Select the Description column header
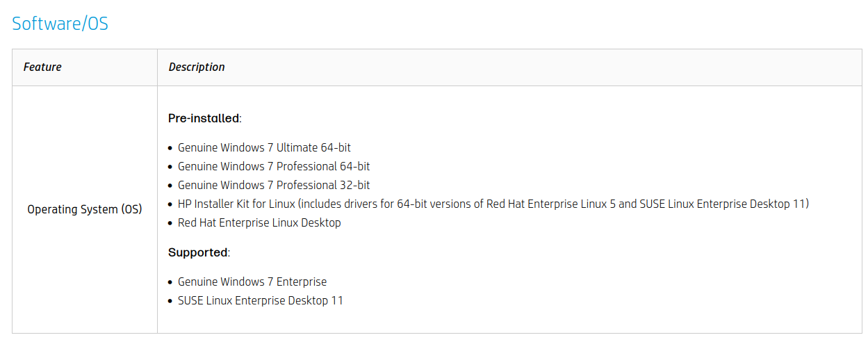Viewport: 868px width, 342px height. pos(197,67)
